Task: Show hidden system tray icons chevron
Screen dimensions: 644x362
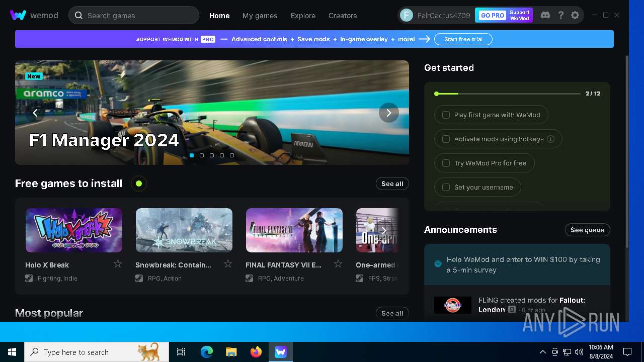Action: (542, 352)
